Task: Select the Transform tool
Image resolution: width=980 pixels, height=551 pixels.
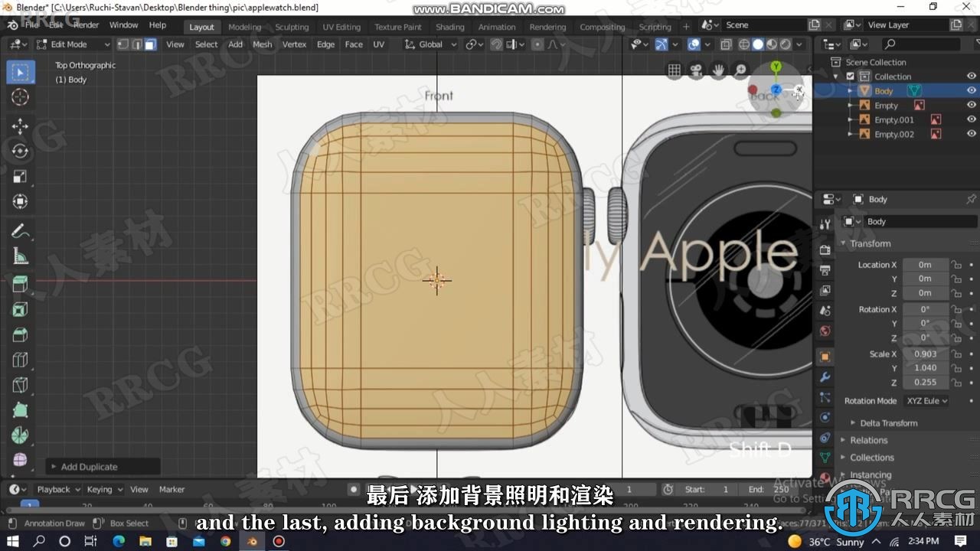Action: pyautogui.click(x=20, y=202)
